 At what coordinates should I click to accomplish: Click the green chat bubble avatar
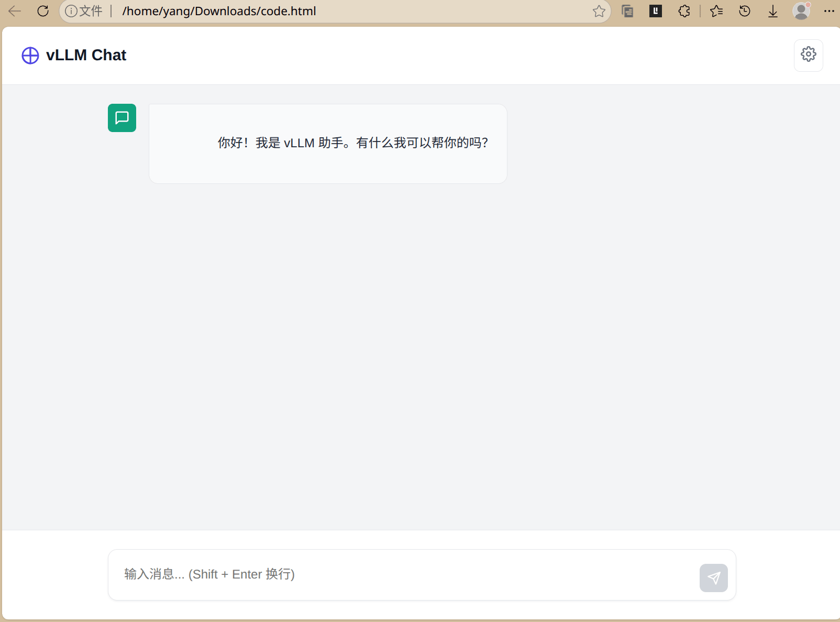point(121,118)
